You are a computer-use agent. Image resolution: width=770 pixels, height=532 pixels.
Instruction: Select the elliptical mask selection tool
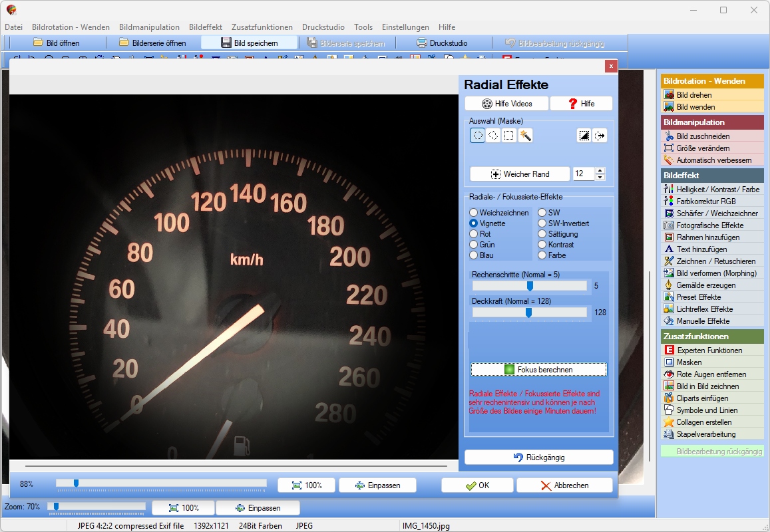coord(477,136)
